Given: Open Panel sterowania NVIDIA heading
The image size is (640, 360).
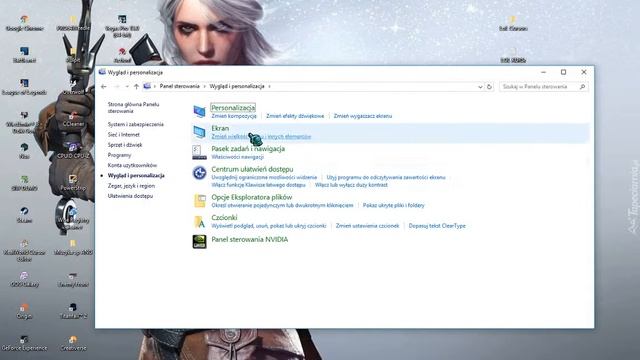Looking at the screenshot, I should pyautogui.click(x=249, y=239).
